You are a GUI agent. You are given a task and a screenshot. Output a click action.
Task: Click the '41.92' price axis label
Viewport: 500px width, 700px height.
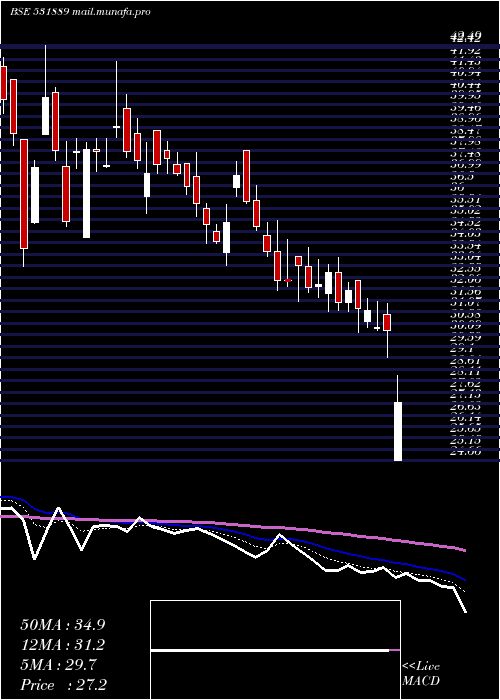click(x=465, y=50)
